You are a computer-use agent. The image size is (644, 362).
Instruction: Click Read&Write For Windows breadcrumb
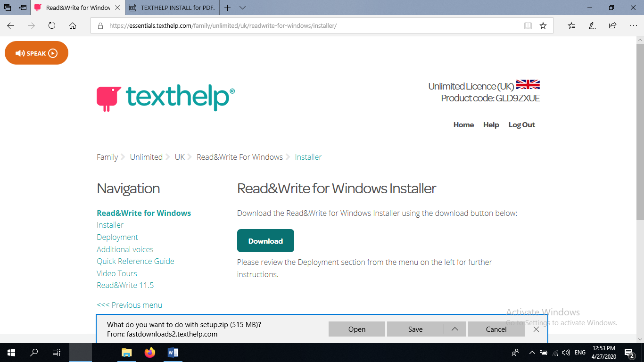239,157
